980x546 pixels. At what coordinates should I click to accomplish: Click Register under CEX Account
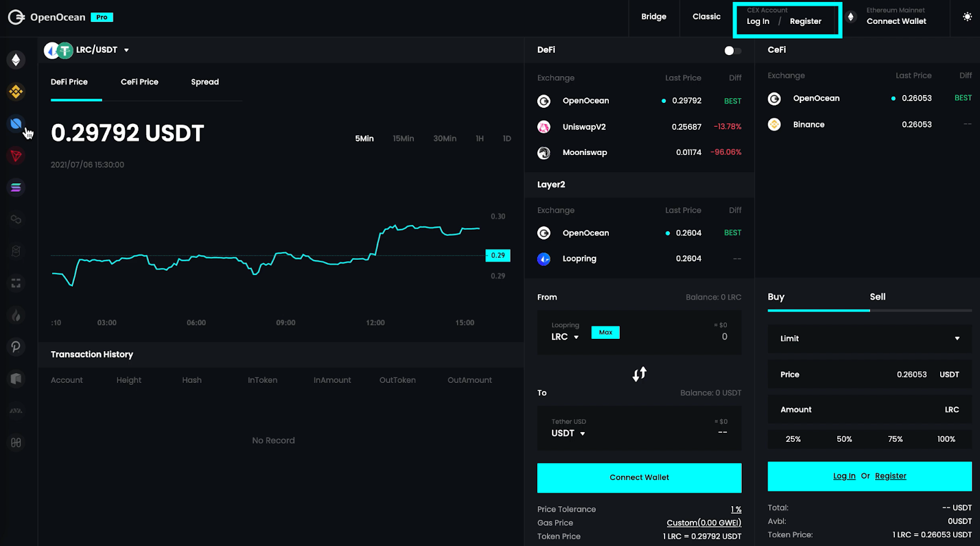tap(805, 21)
